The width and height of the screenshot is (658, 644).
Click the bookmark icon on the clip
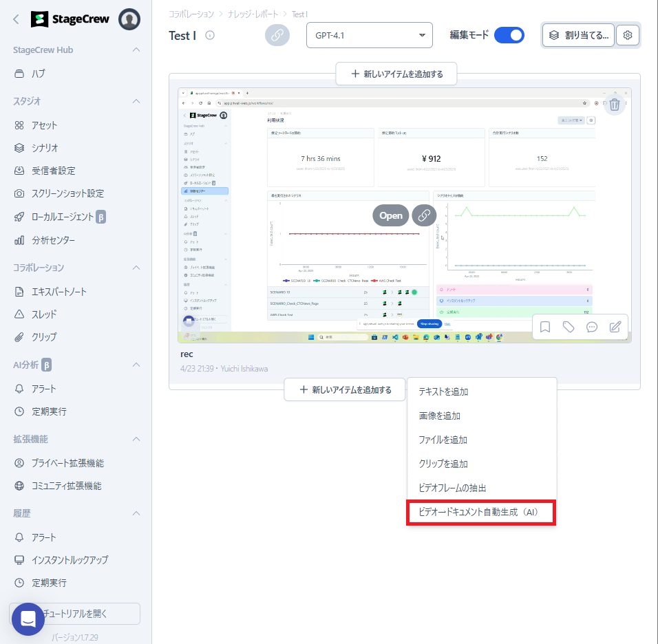pyautogui.click(x=545, y=327)
